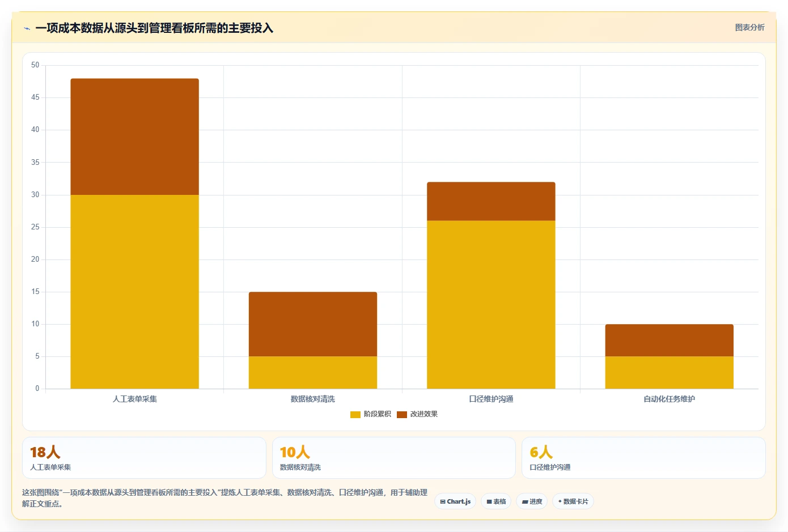Click the y-axis value 50
Viewport: 788px width, 532px height.
tap(35, 65)
